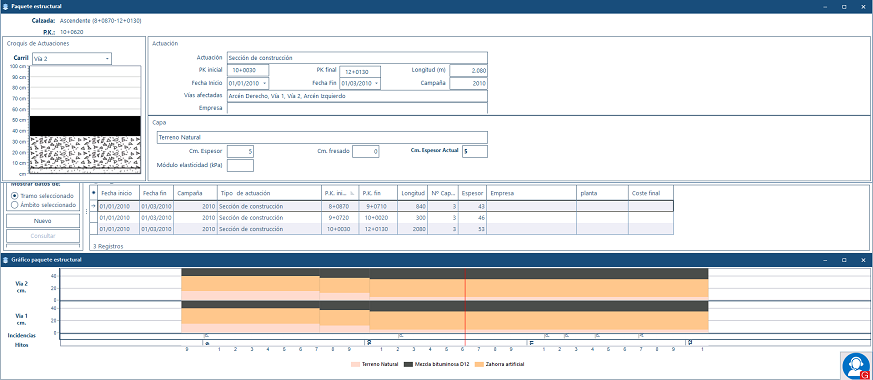This screenshot has height=380, width=873.
Task: Click the black bituminous layer in croquis
Action: pyautogui.click(x=85, y=126)
